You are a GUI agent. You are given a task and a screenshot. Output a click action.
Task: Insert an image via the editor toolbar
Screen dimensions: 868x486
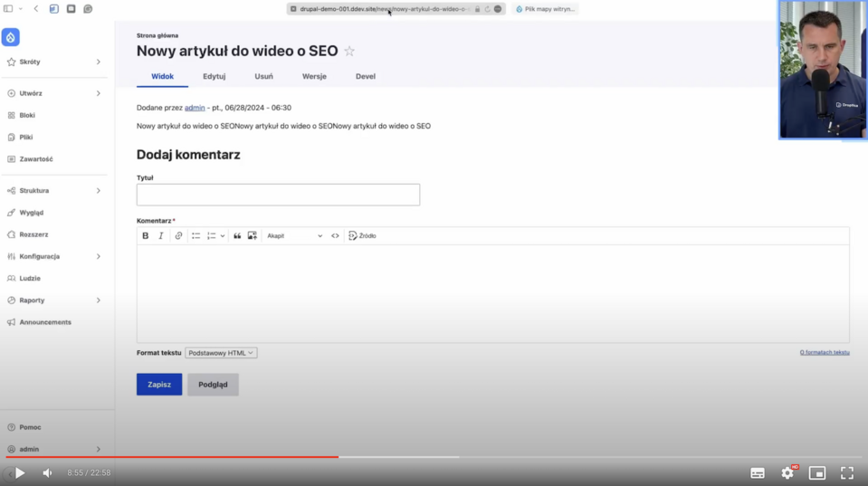(x=253, y=236)
